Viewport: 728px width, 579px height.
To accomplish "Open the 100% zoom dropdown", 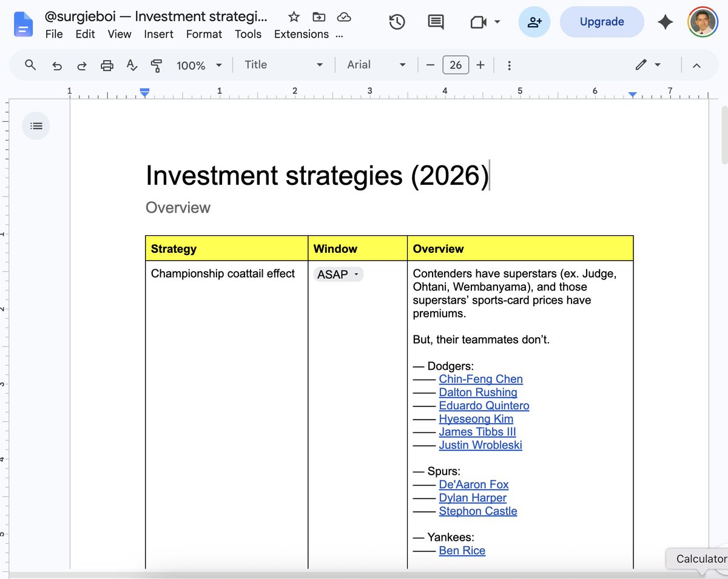I will pos(199,65).
